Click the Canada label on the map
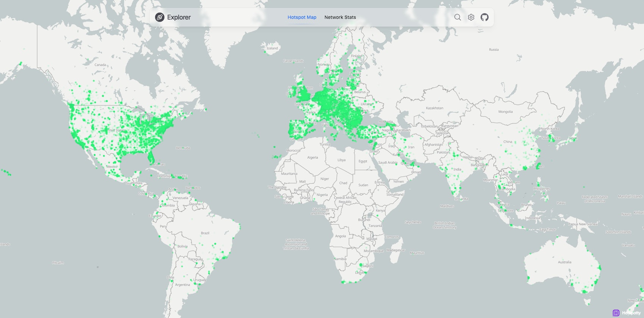Image resolution: width=644 pixels, height=318 pixels. [x=100, y=65]
